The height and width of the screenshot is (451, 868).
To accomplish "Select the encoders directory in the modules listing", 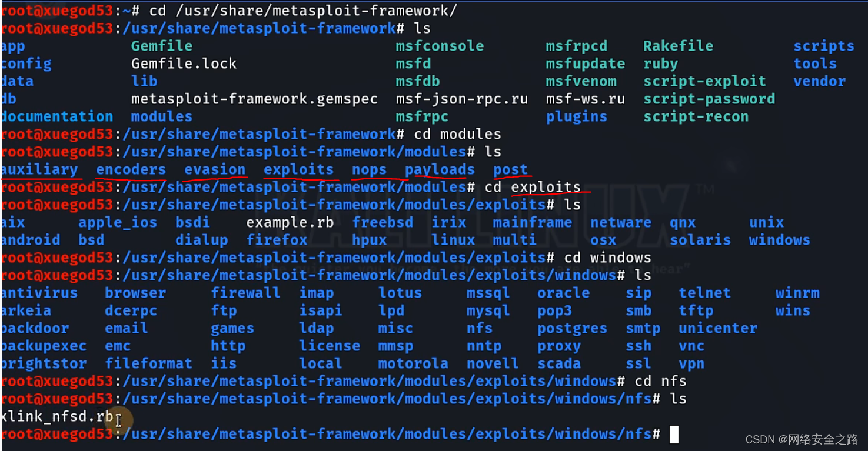I will [130, 169].
